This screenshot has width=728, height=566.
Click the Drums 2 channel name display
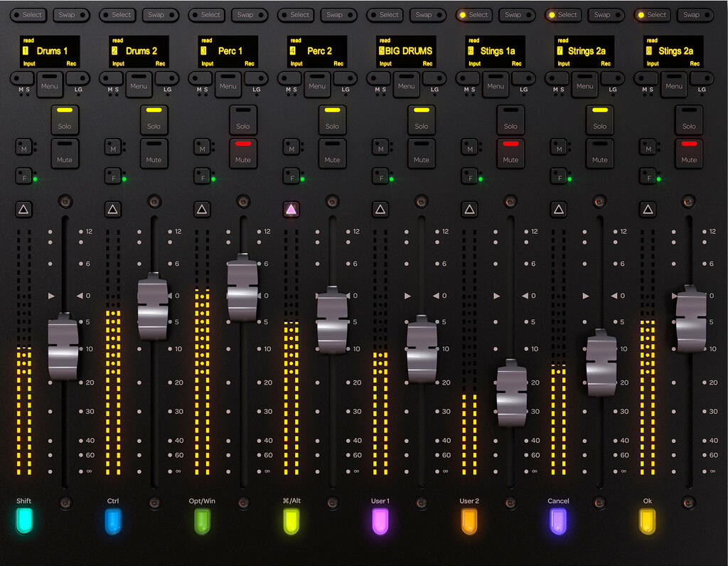139,51
